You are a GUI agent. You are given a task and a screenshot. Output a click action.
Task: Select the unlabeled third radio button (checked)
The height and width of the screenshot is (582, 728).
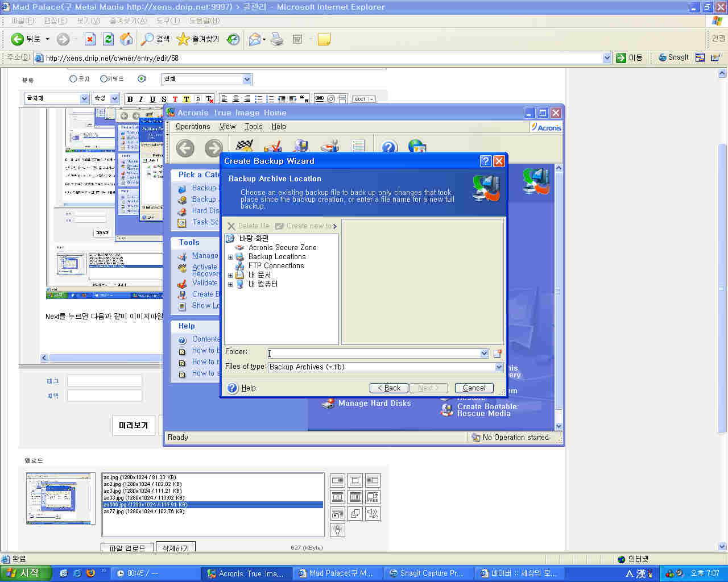point(142,79)
